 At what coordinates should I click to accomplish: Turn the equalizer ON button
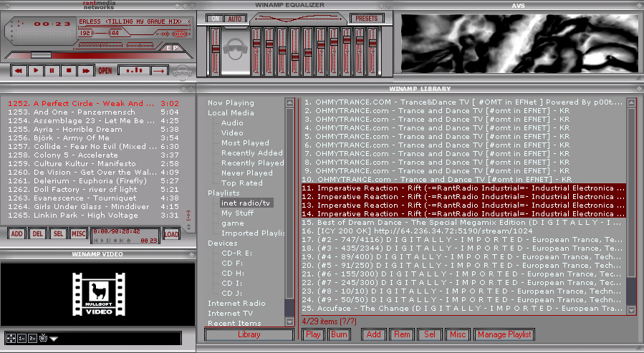(x=215, y=19)
